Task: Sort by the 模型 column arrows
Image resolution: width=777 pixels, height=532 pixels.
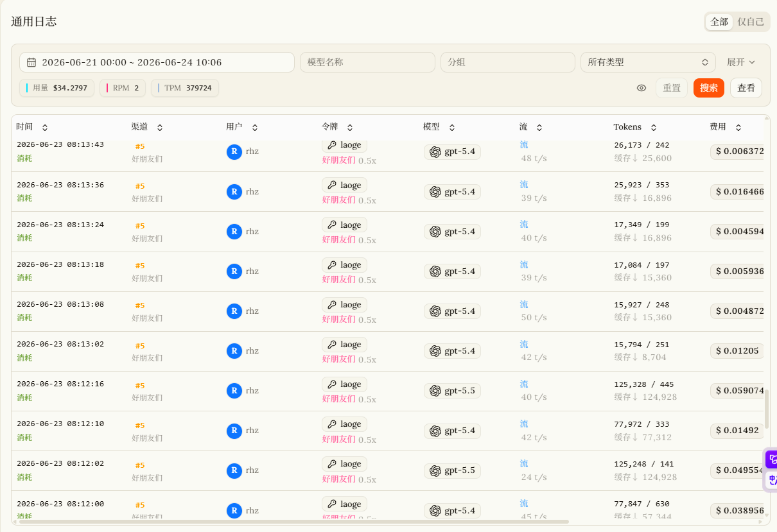Action: 452,128
